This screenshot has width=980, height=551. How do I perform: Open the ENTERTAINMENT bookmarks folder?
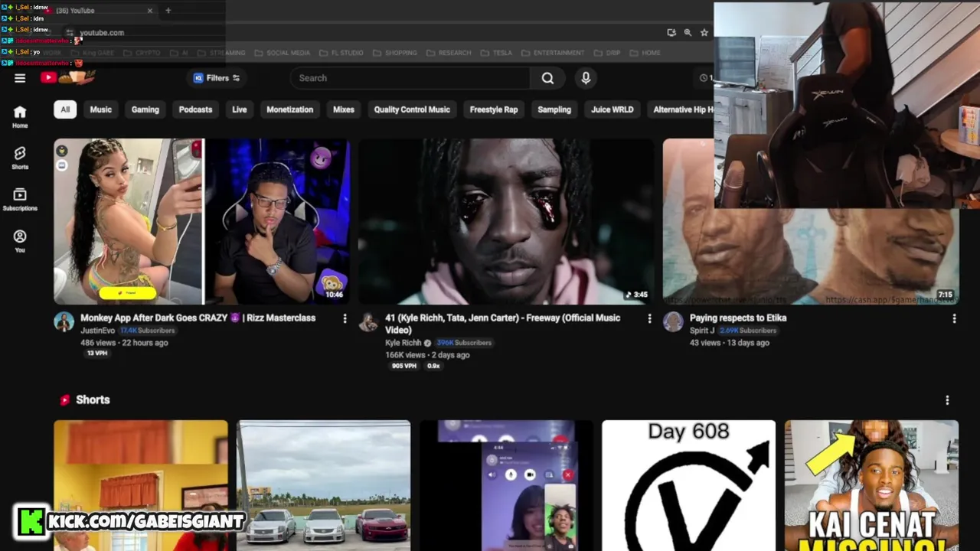tap(553, 53)
